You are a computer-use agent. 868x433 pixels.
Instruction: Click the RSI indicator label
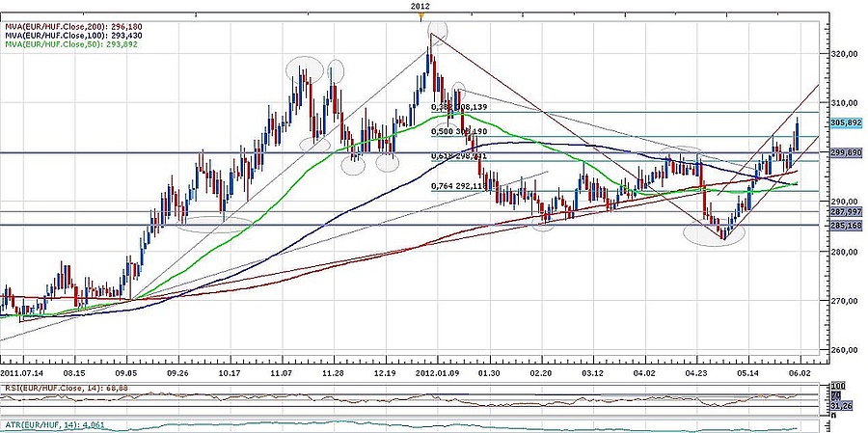(60, 389)
